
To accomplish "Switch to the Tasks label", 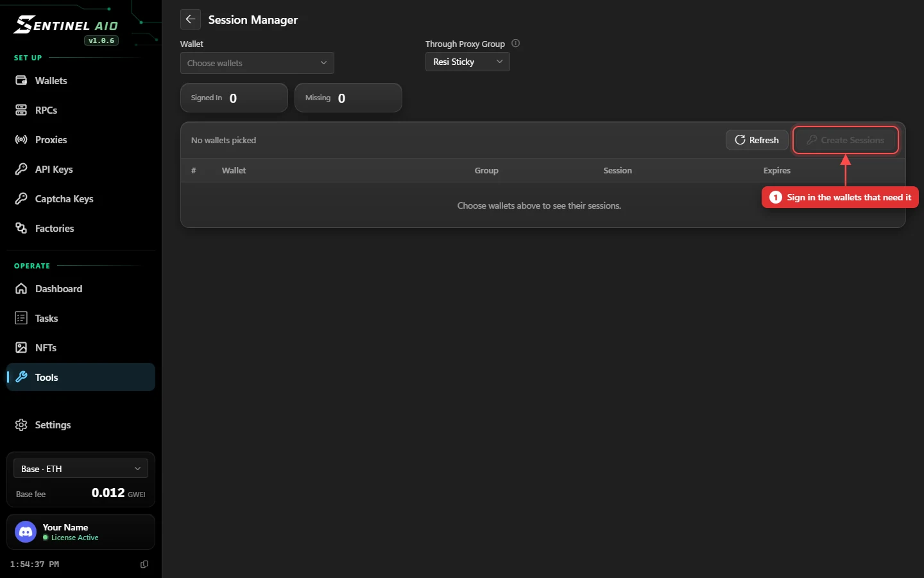I will [x=47, y=318].
